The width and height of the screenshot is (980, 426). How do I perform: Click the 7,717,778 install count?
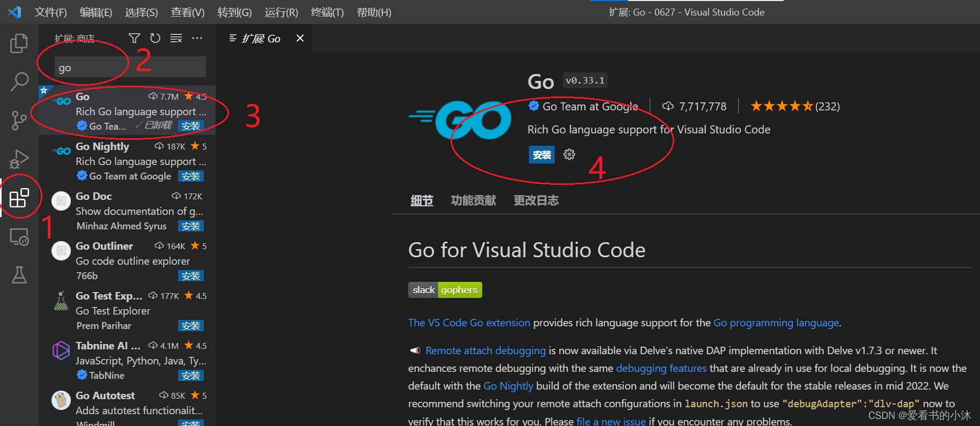pos(703,106)
